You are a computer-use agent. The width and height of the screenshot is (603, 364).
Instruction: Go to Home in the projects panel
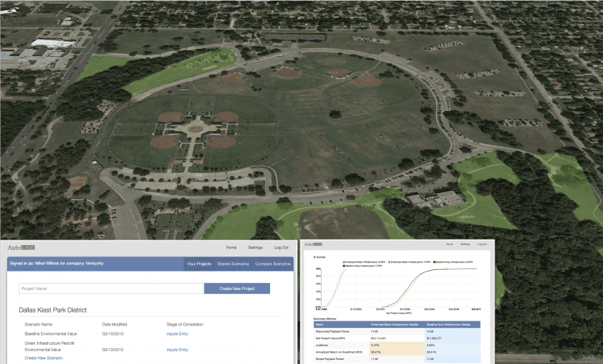click(x=231, y=247)
